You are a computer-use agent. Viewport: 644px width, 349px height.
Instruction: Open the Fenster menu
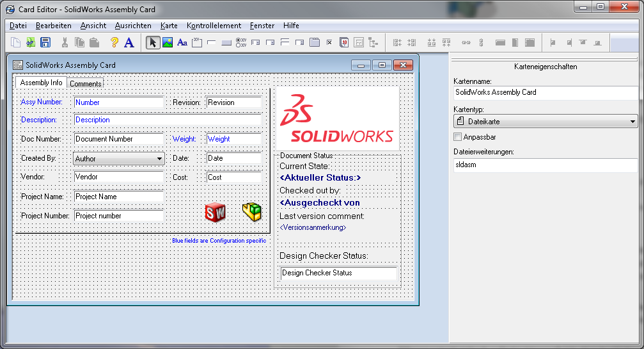[x=262, y=26]
